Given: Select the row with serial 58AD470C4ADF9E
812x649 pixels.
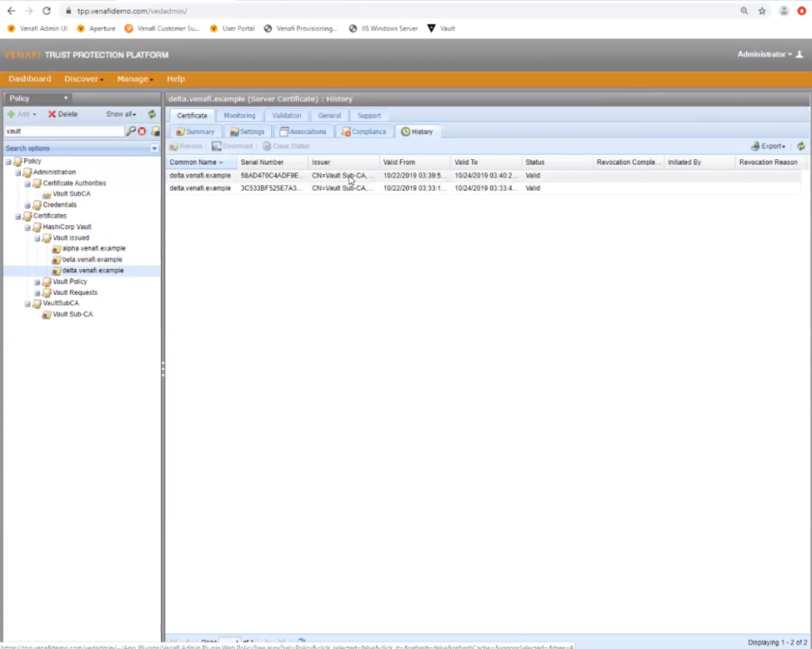Looking at the screenshot, I should [483, 176].
